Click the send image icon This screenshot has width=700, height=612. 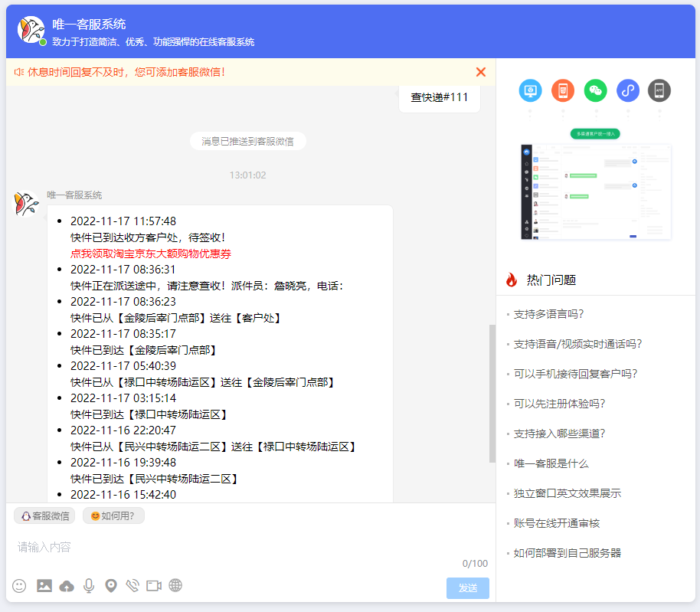coord(44,586)
